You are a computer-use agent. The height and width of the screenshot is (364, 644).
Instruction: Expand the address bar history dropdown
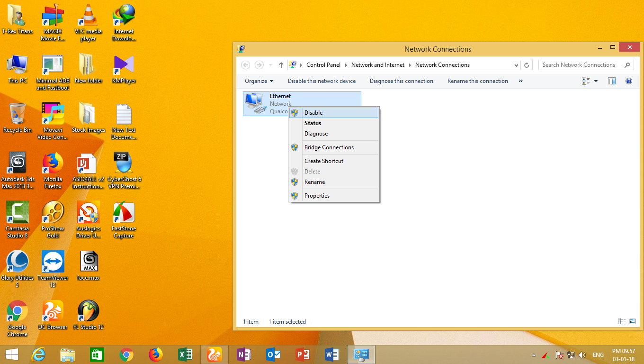[x=516, y=65]
